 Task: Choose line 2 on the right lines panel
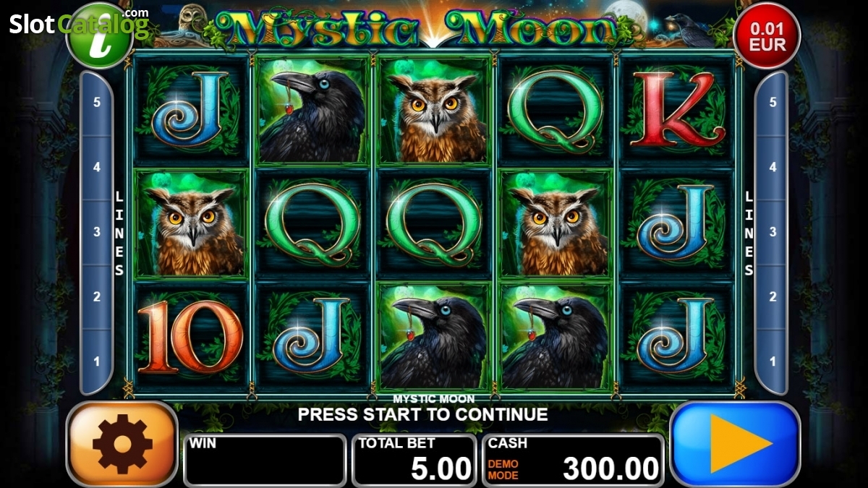pos(772,297)
